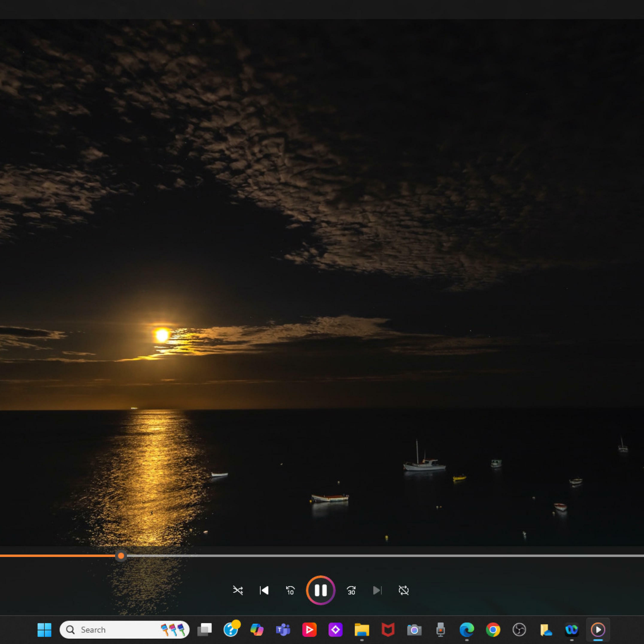The width and height of the screenshot is (644, 644).
Task: Open the Windows Start menu
Action: tap(44, 630)
